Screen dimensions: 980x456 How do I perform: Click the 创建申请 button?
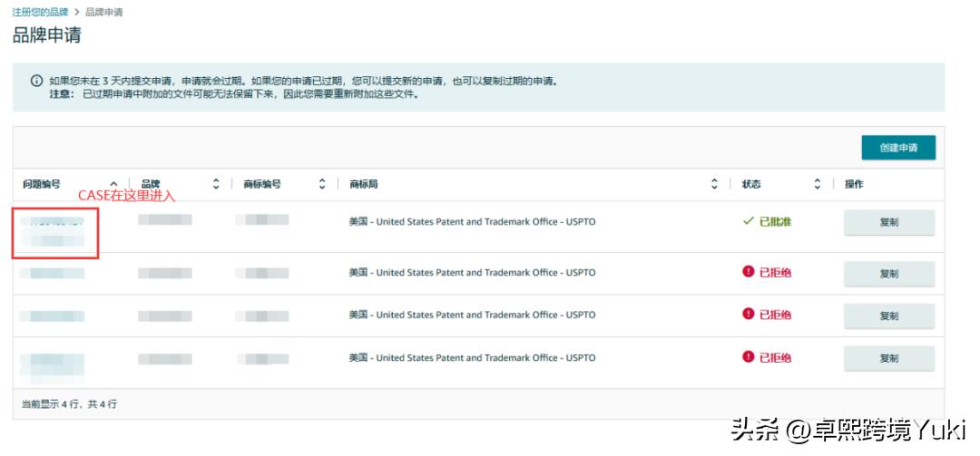click(898, 148)
